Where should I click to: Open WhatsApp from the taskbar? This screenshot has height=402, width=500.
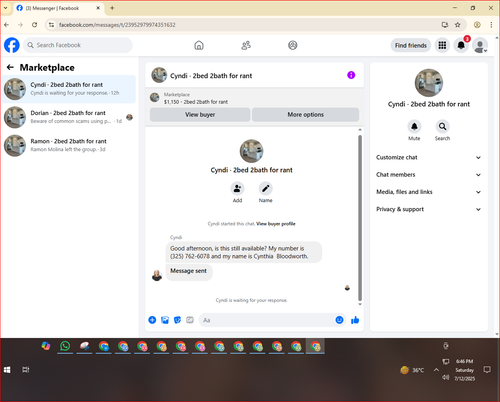coord(65,346)
